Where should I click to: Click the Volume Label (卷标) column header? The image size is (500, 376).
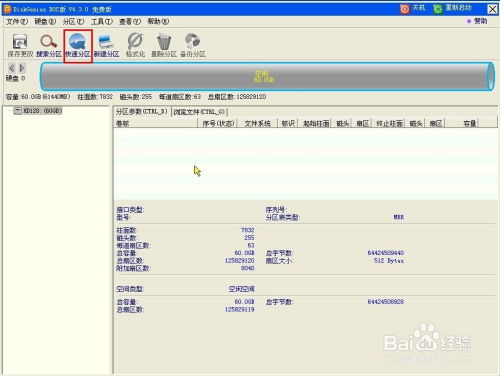click(x=156, y=123)
